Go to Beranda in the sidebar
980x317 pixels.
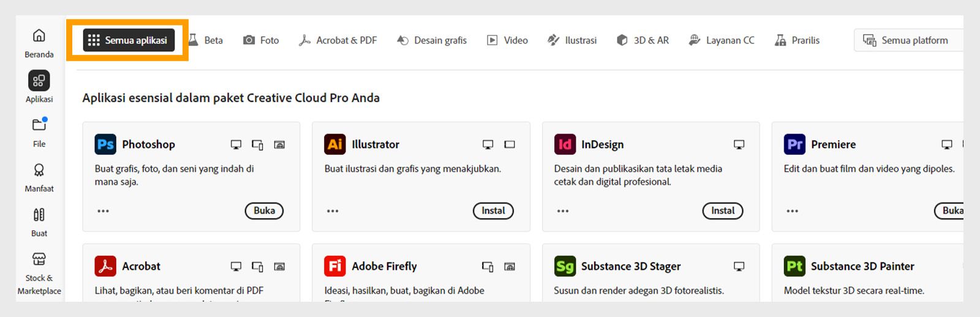click(x=39, y=43)
